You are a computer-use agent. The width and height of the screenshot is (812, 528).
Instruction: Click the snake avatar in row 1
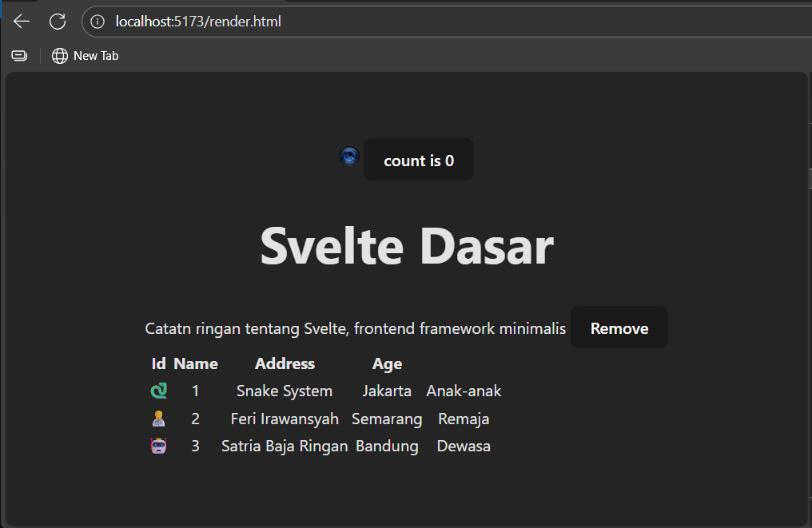[x=158, y=391]
